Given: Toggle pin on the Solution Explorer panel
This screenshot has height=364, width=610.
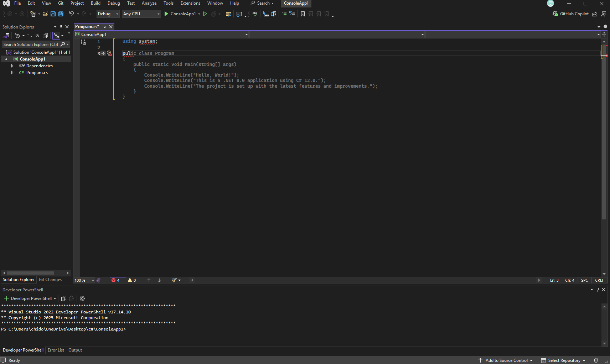Looking at the screenshot, I should click(x=61, y=27).
